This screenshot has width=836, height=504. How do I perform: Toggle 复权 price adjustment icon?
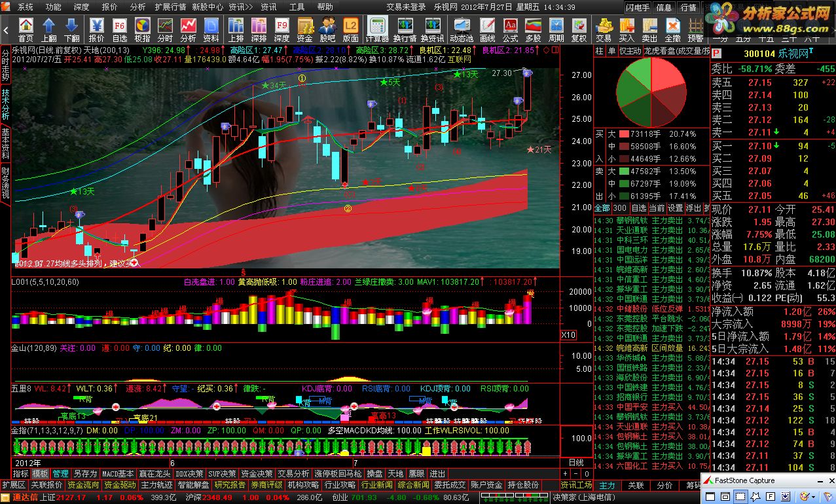point(579,29)
